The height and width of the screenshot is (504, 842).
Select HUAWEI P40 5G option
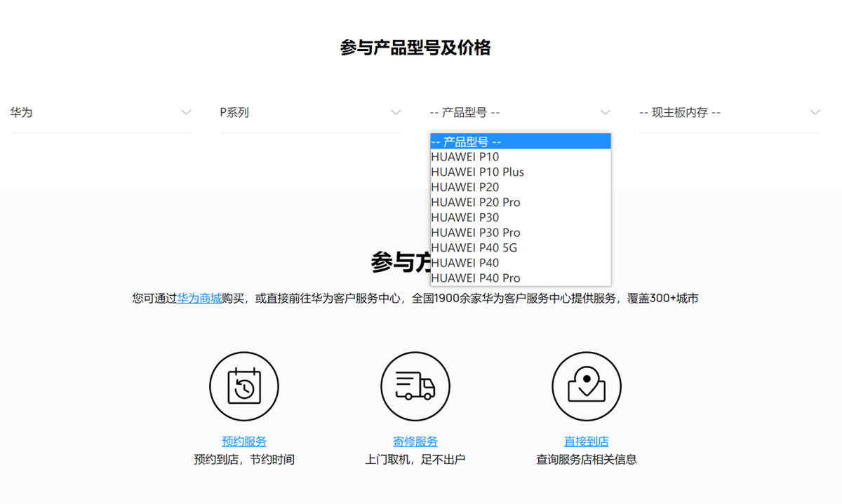tap(521, 247)
